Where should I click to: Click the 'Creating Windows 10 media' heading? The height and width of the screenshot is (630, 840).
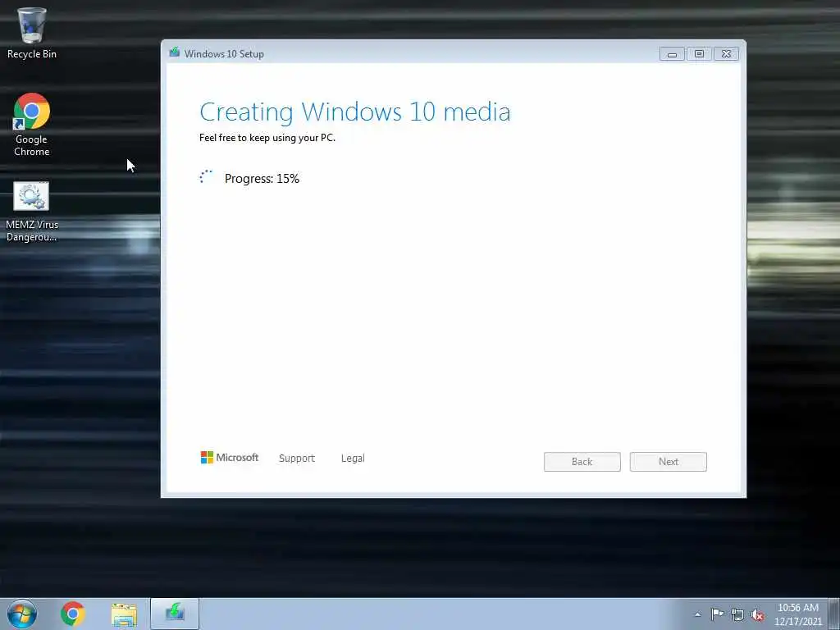(x=354, y=112)
